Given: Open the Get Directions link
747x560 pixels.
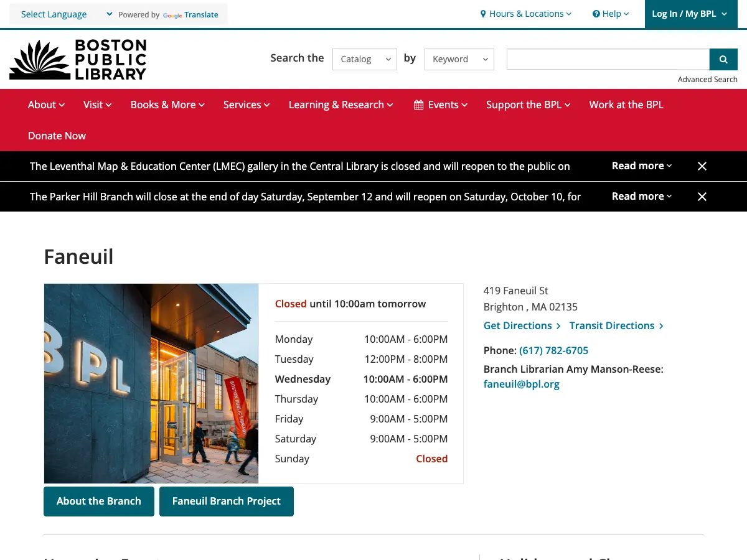Looking at the screenshot, I should [522, 325].
